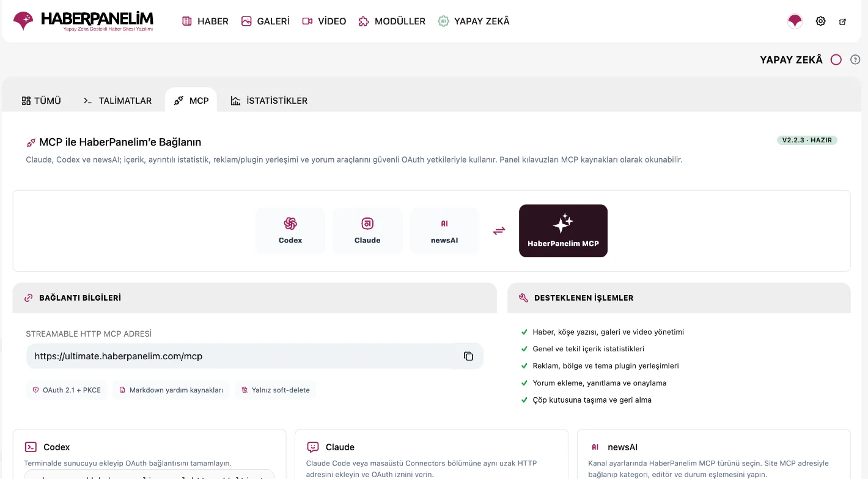Switch to the İSTATİSTİKLER tab
Viewport: 868px width, 479px height.
click(x=269, y=101)
